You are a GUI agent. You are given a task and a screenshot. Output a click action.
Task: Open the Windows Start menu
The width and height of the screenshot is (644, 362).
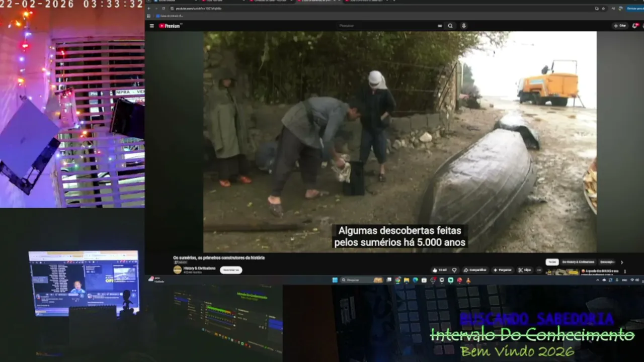click(x=335, y=280)
